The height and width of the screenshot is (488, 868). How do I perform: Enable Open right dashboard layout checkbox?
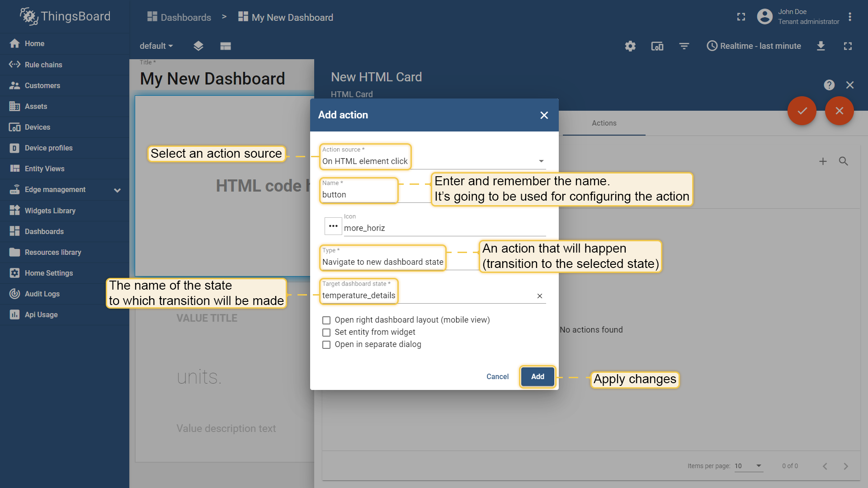[326, 320]
